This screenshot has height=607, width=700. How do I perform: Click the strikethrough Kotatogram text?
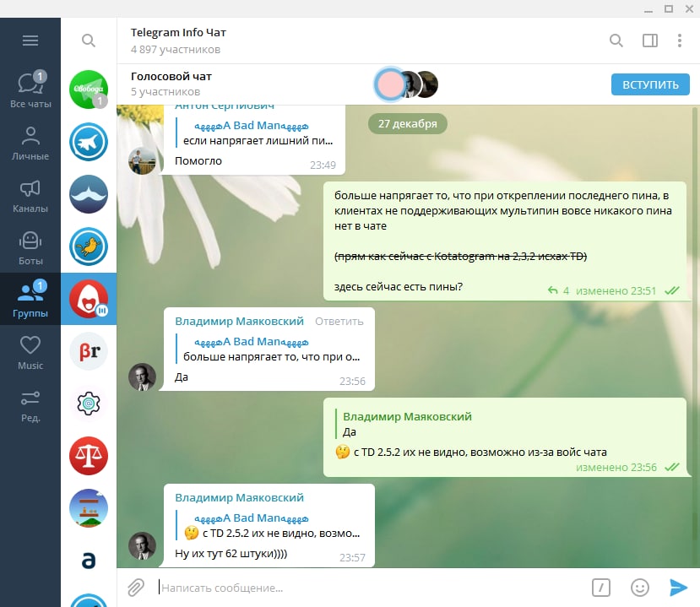pos(460,256)
